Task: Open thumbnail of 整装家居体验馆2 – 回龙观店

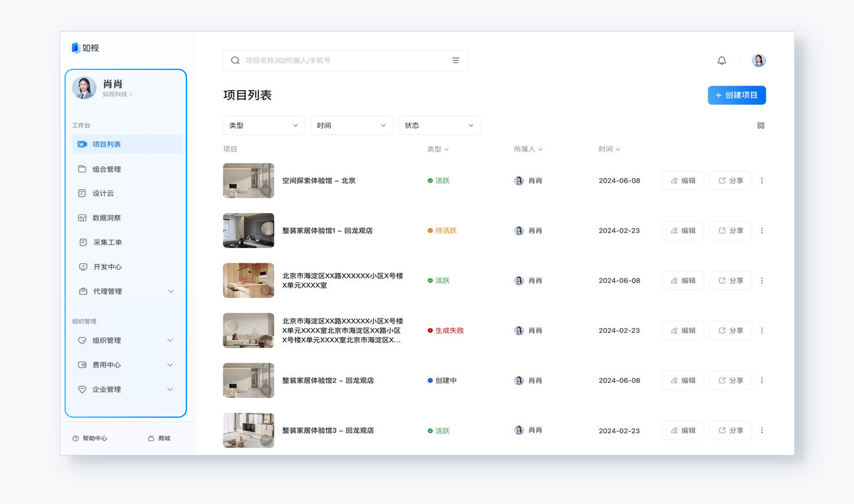Action: (249, 380)
